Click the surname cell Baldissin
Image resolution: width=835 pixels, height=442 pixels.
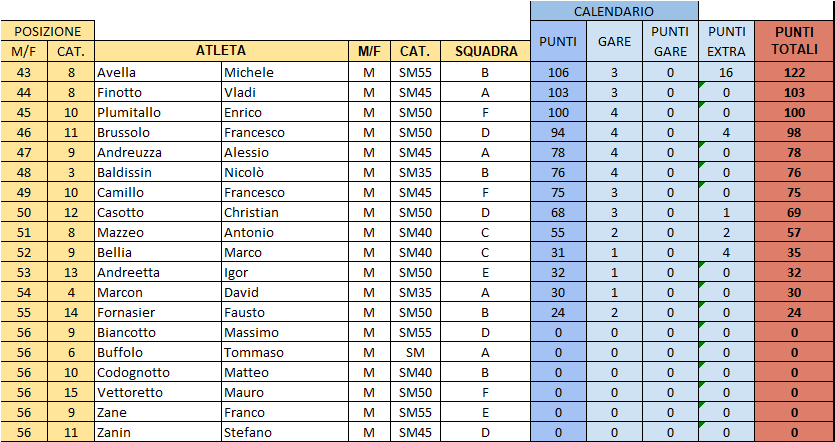point(157,172)
